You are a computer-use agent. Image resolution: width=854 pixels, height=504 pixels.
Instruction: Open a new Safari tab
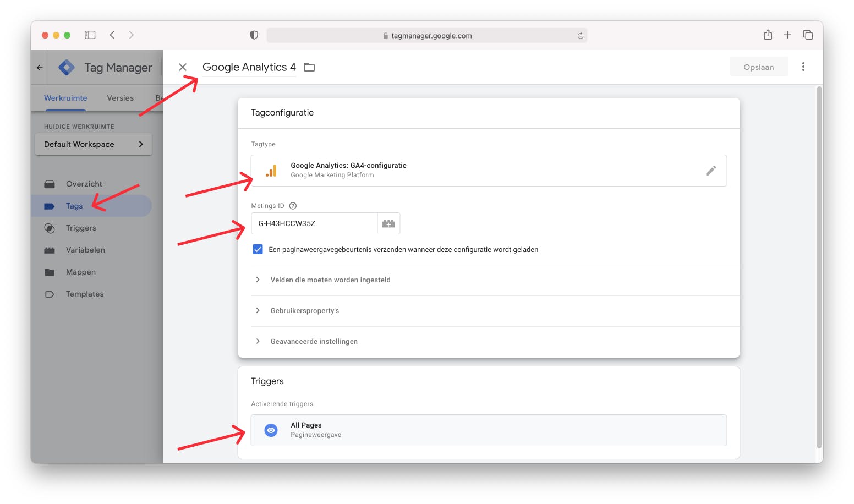787,35
